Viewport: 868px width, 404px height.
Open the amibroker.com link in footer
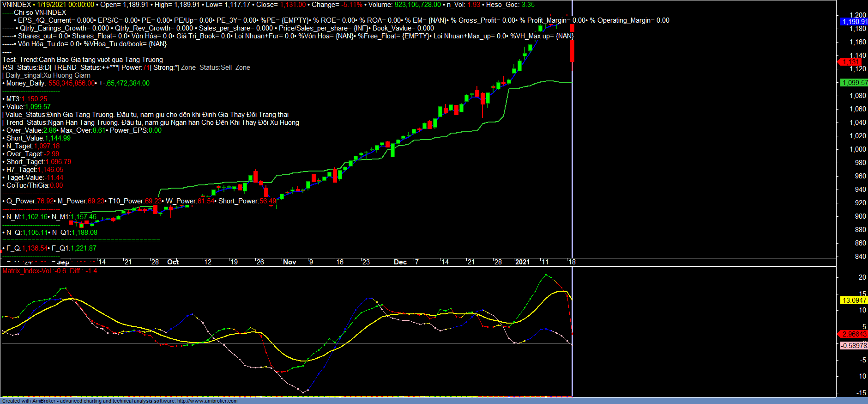click(x=207, y=401)
